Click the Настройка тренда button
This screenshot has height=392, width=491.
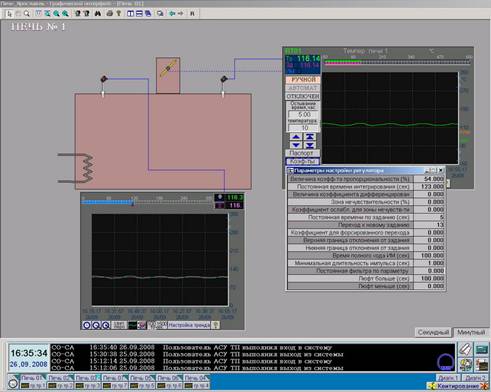(189, 325)
